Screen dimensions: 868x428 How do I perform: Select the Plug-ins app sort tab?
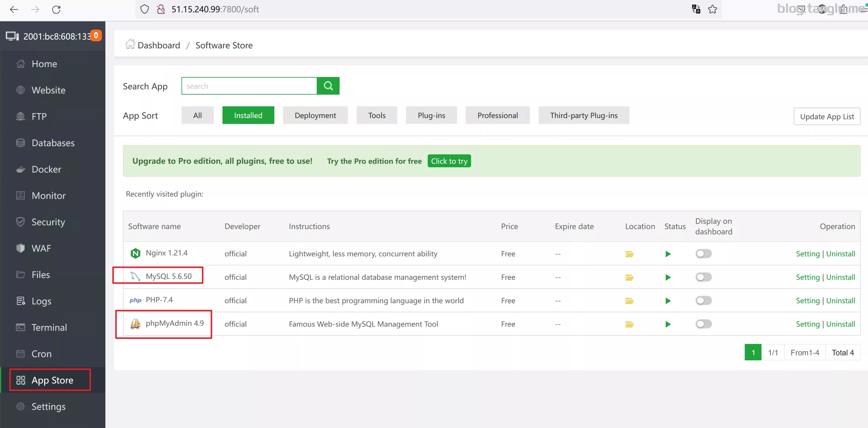click(x=431, y=115)
